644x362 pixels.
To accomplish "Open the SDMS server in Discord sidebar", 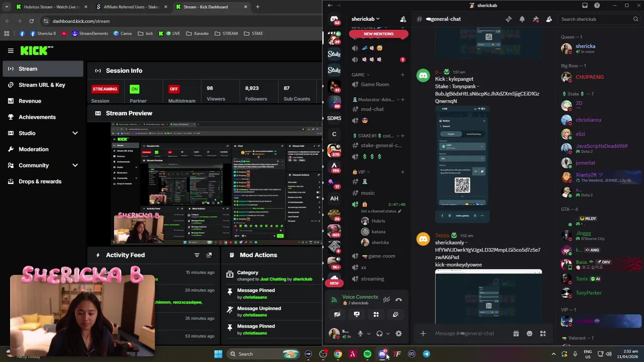I will [x=334, y=118].
